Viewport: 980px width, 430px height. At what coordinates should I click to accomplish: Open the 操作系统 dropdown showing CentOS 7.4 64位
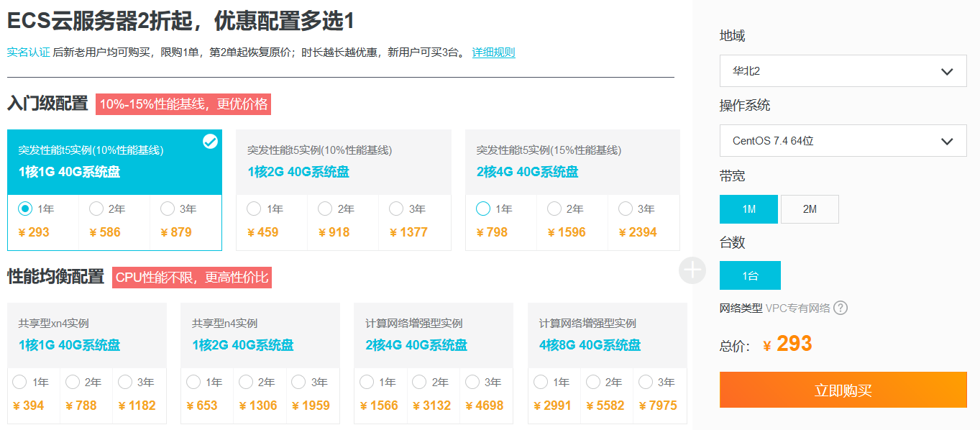click(843, 141)
